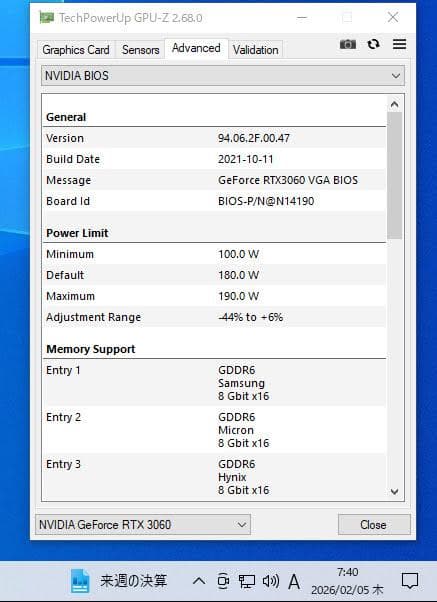Viewport: 437px width, 602px height.
Task: Click the Minimum power limit 100.0 W
Action: pyautogui.click(x=238, y=254)
